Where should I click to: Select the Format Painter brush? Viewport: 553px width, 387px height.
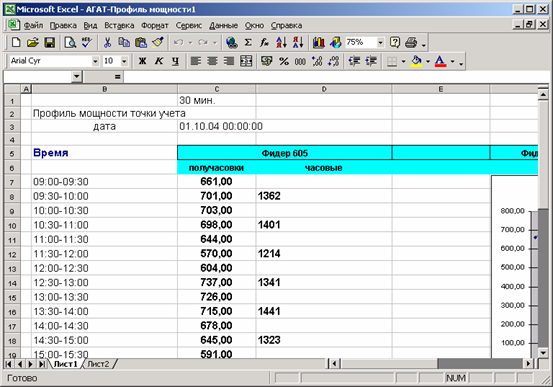tap(158, 43)
